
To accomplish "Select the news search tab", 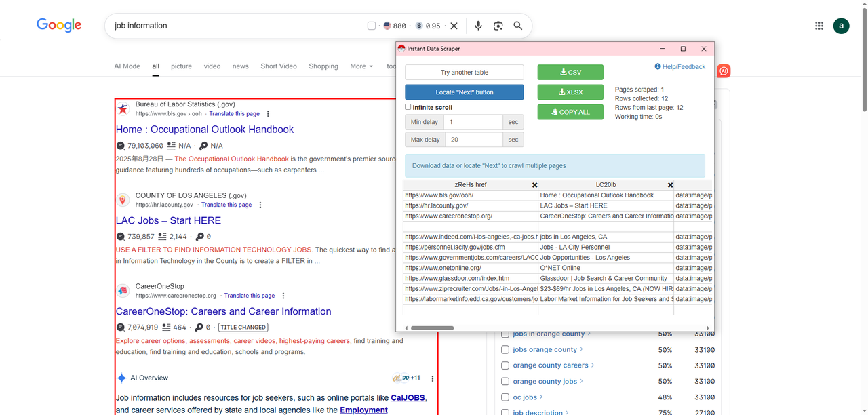I will click(240, 66).
